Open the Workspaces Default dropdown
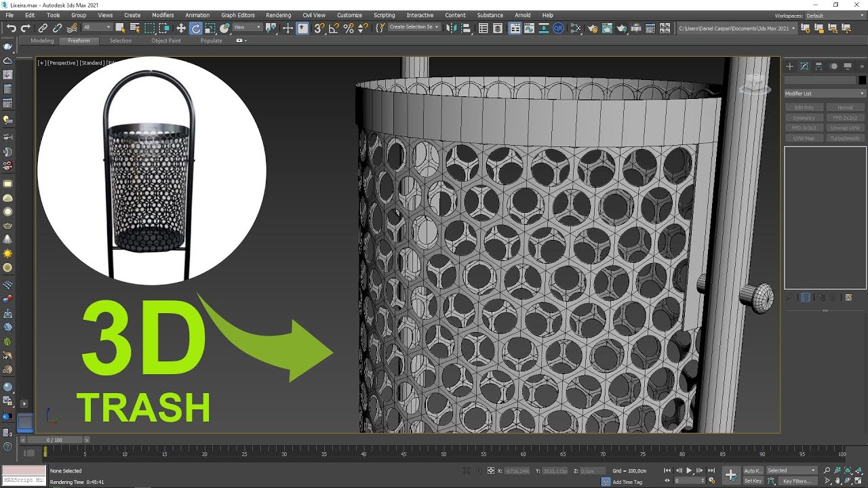Screen dimensions: 868x488 (835, 16)
